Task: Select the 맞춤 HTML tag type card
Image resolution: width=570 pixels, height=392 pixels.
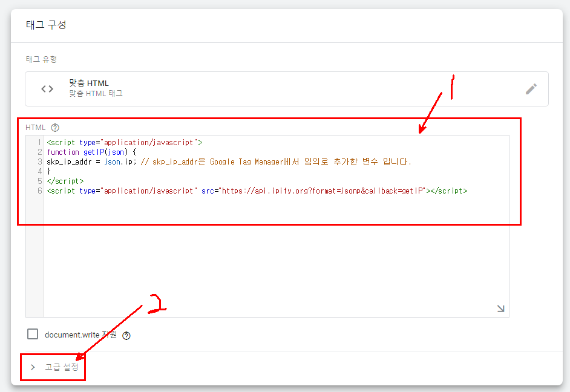Action: 286,89
